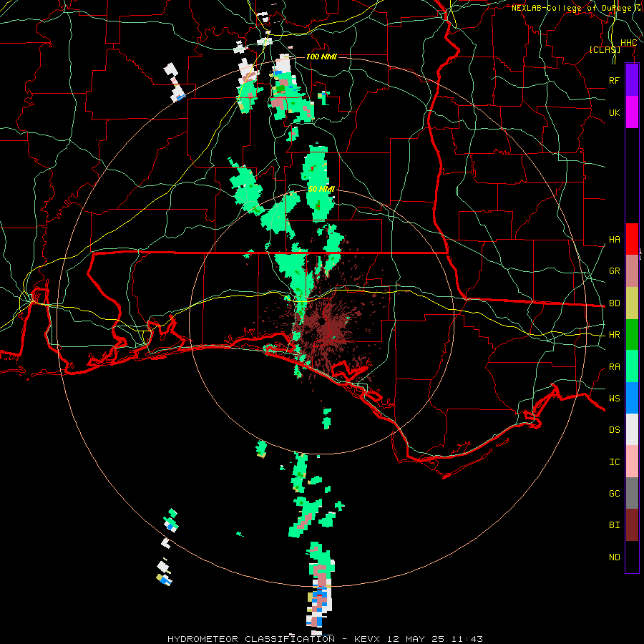This screenshot has height=644, width=644.
Task: Click the DS legend label
Action: (x=615, y=429)
